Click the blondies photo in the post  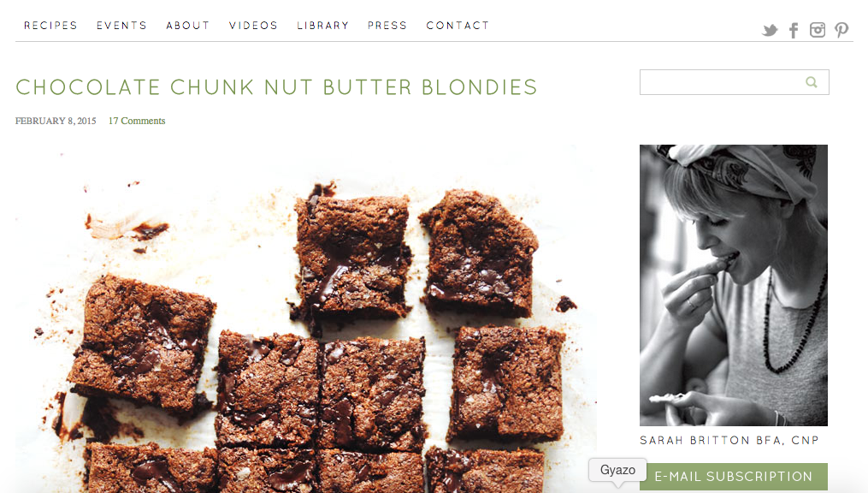(x=306, y=319)
